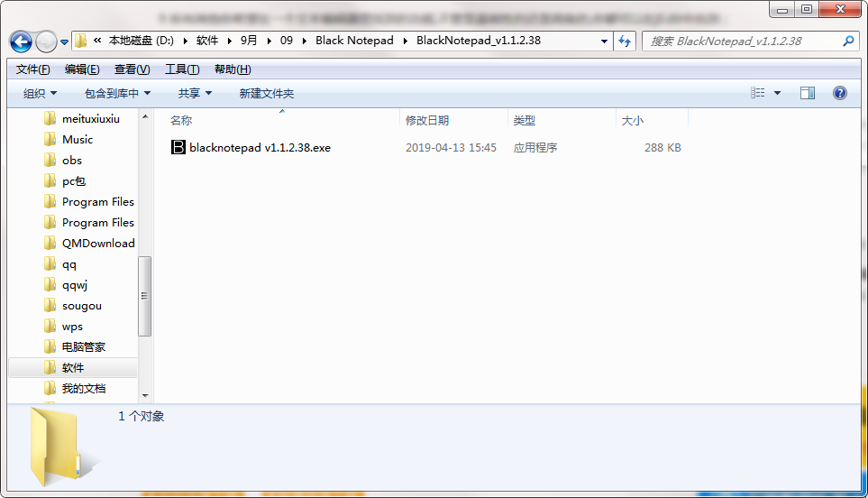The image size is (868, 498).
Task: Select the sougou folder in tree
Action: (x=82, y=306)
